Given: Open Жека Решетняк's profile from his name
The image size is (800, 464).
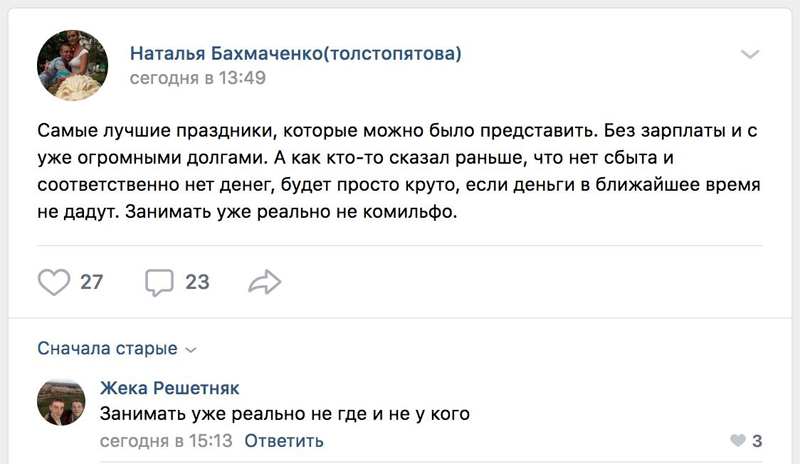Looking at the screenshot, I should (170, 388).
